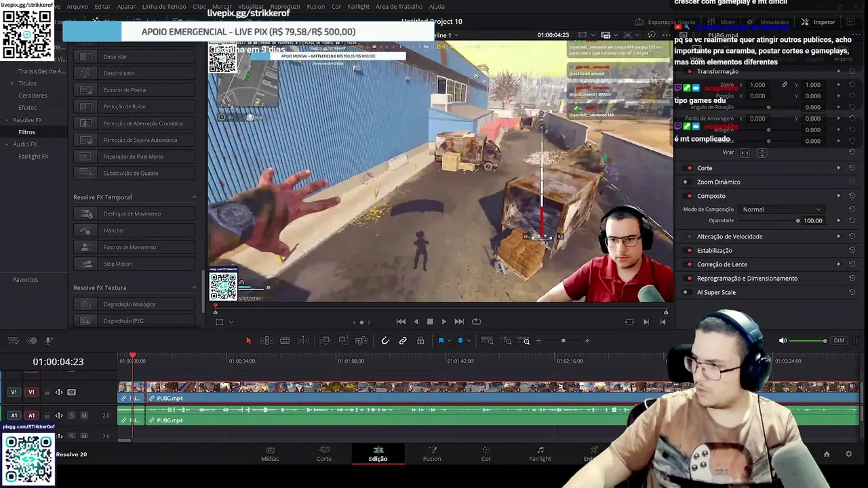Open the Área de Trabalho menu

[399, 6]
